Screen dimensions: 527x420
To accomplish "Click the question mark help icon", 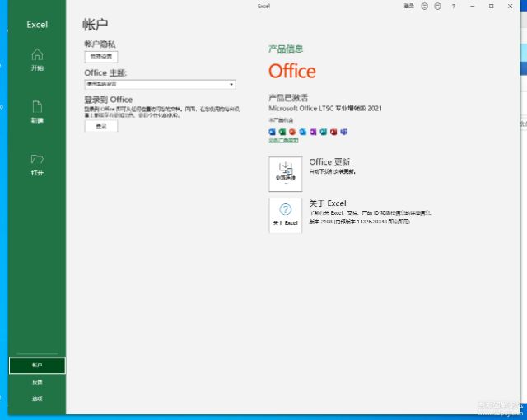I will point(454,6).
